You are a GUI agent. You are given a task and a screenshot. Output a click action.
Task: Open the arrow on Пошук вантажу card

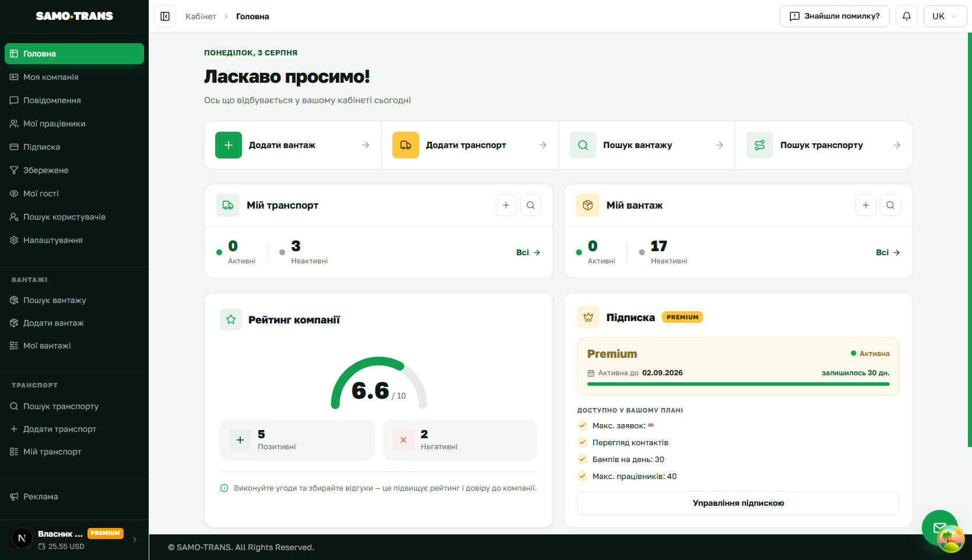(x=720, y=145)
